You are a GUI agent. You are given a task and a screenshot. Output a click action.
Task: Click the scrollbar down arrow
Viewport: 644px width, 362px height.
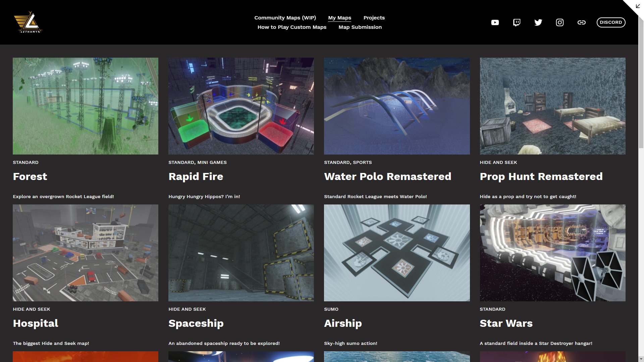(x=641, y=359)
